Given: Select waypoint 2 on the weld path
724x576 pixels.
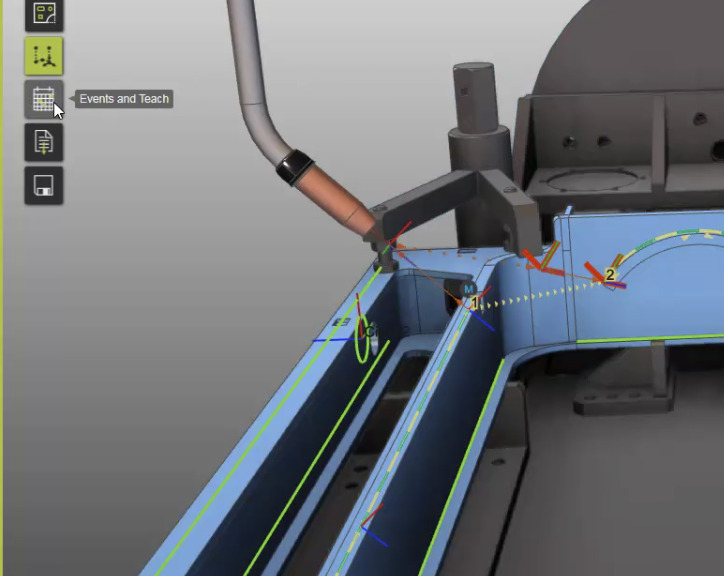Looking at the screenshot, I should tap(610, 274).
